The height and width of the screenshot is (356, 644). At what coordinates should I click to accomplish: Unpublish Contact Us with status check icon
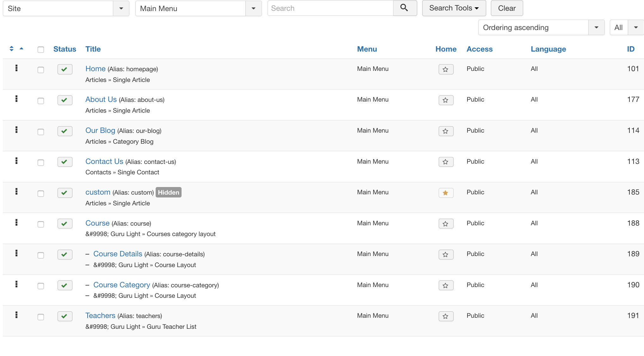pos(65,162)
